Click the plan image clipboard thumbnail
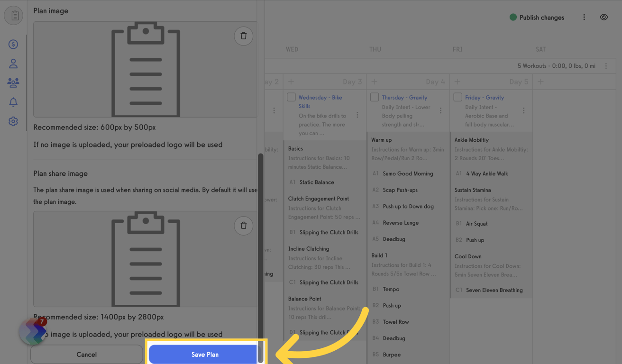The width and height of the screenshot is (622, 364). (146, 69)
